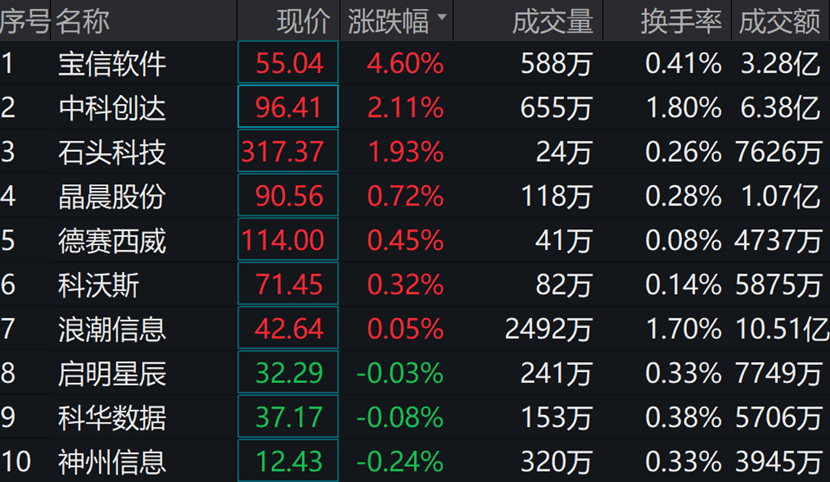Click the price cell 55.04
This screenshot has width=830, height=482.
(x=288, y=62)
